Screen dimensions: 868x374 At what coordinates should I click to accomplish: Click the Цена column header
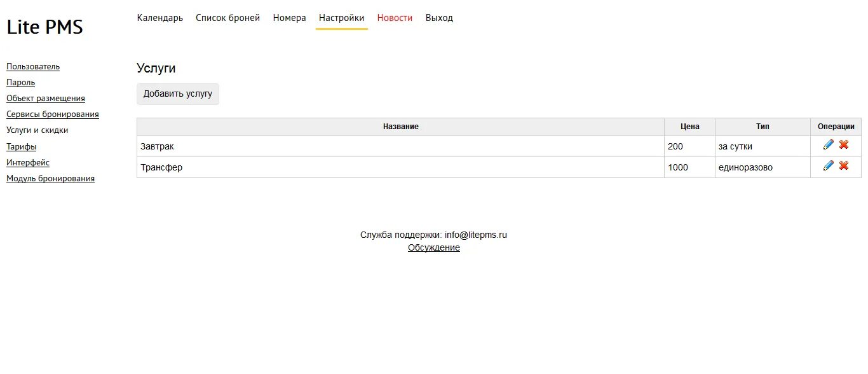click(x=689, y=127)
